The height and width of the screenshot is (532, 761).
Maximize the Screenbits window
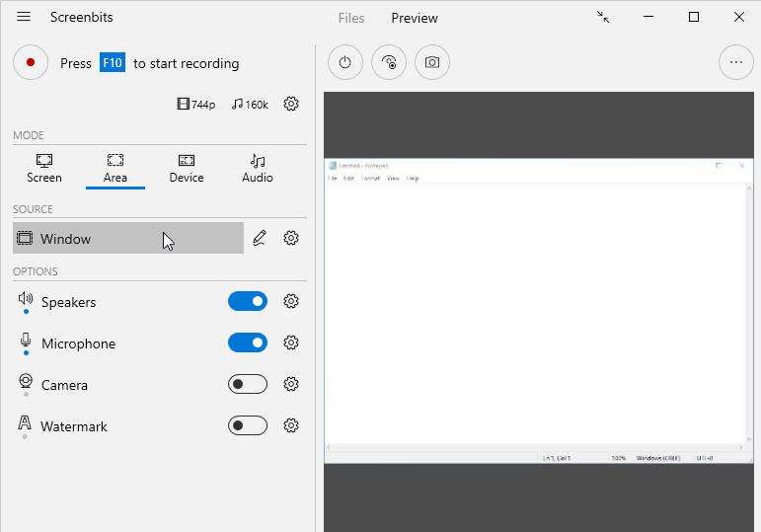click(x=694, y=17)
